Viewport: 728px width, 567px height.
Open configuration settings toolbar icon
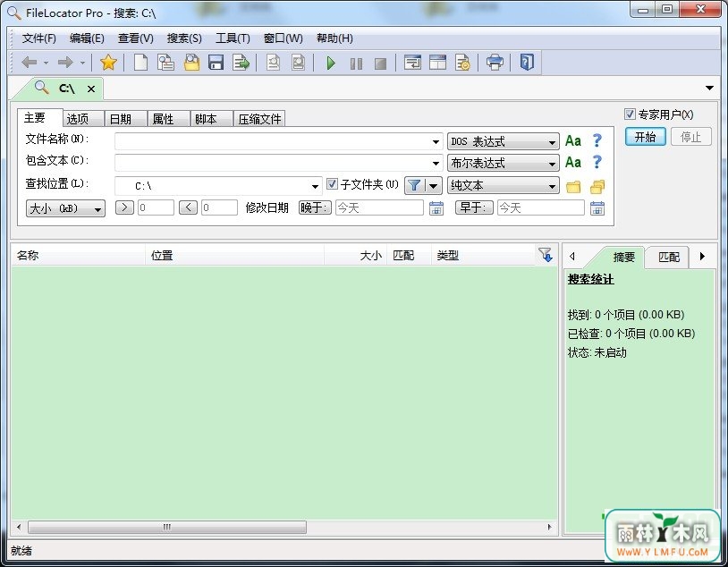462,63
